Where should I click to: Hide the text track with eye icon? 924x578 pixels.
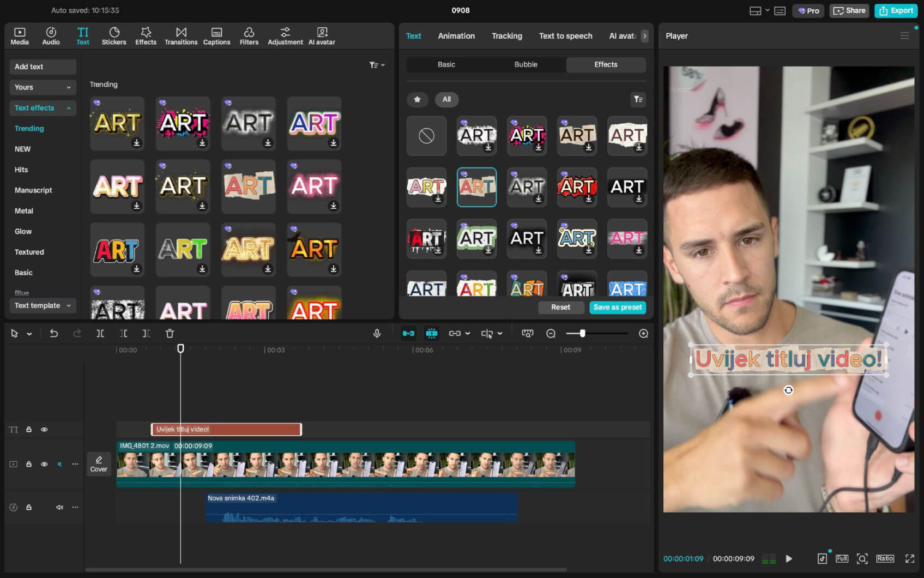[x=44, y=430]
